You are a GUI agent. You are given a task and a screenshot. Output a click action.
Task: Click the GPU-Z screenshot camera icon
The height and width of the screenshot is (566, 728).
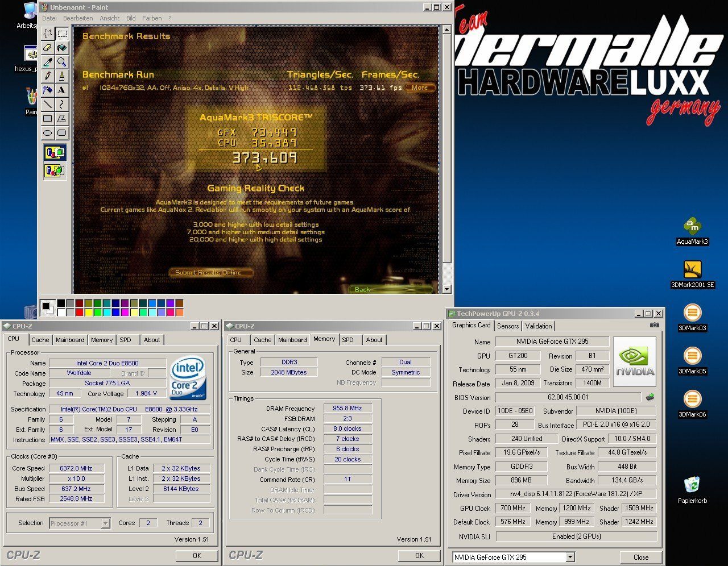point(655,326)
